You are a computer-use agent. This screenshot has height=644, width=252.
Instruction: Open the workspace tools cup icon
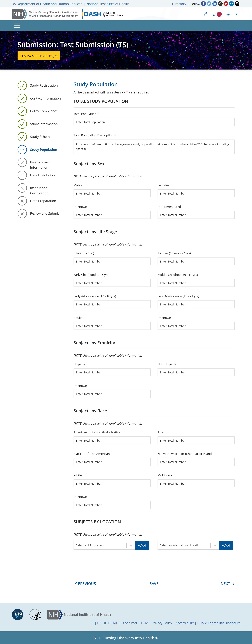tap(206, 14)
